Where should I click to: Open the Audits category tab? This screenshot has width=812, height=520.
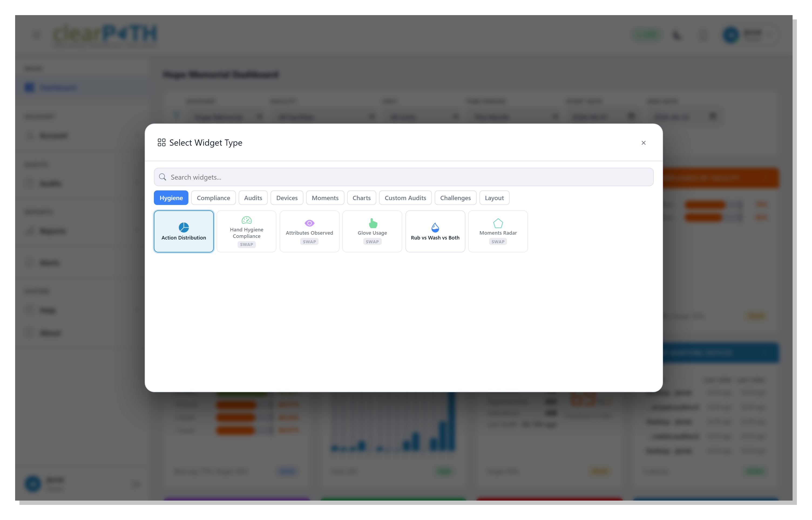point(253,198)
